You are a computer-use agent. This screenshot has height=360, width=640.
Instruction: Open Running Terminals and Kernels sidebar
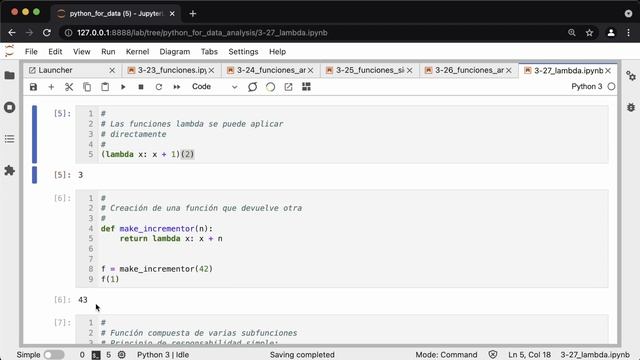coord(9,107)
